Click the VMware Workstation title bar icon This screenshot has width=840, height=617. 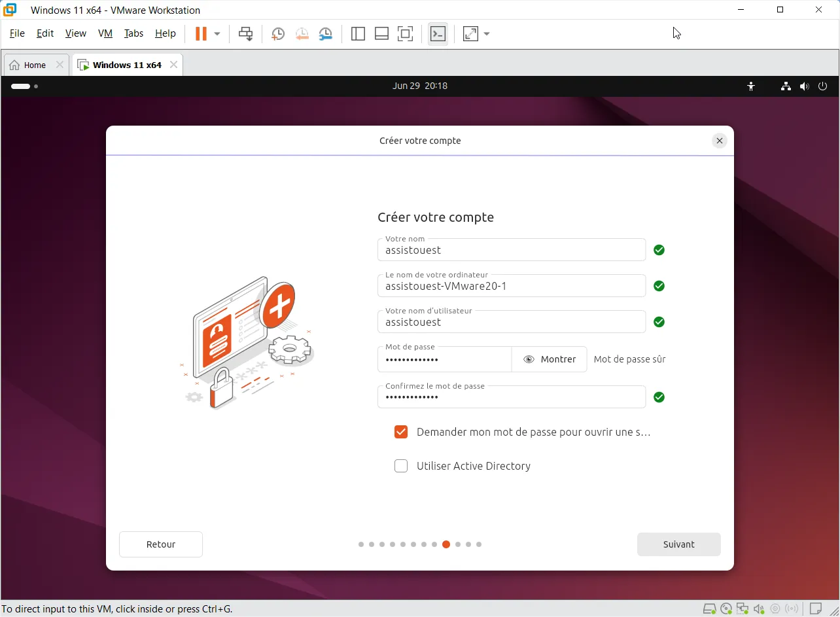[x=10, y=10]
